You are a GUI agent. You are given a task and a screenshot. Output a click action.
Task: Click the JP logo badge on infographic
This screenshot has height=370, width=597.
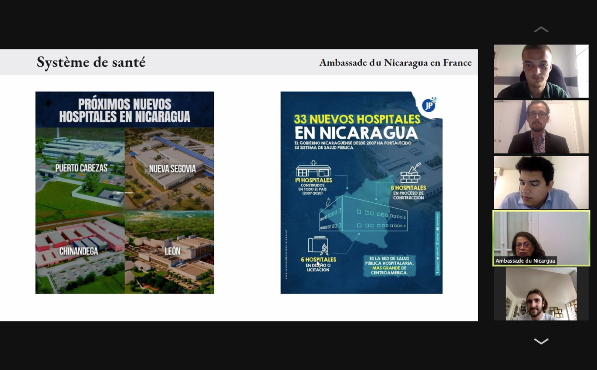[x=429, y=105]
